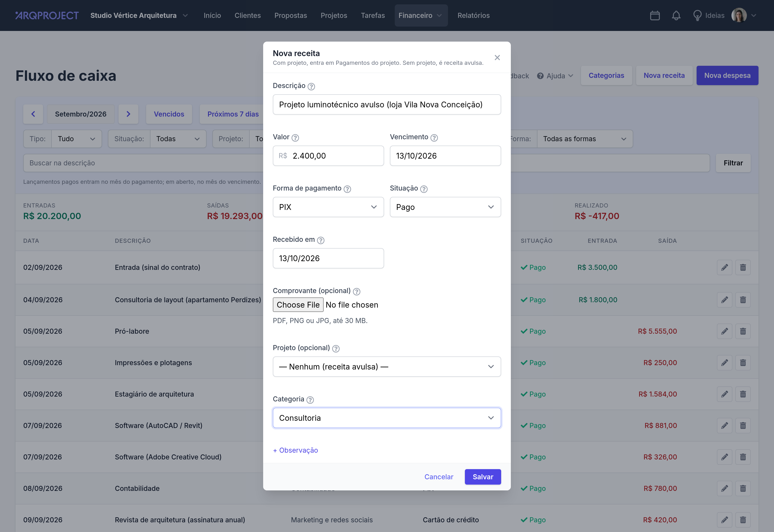The height and width of the screenshot is (532, 774).
Task: Open the calendar icon in top bar
Action: coord(655,15)
